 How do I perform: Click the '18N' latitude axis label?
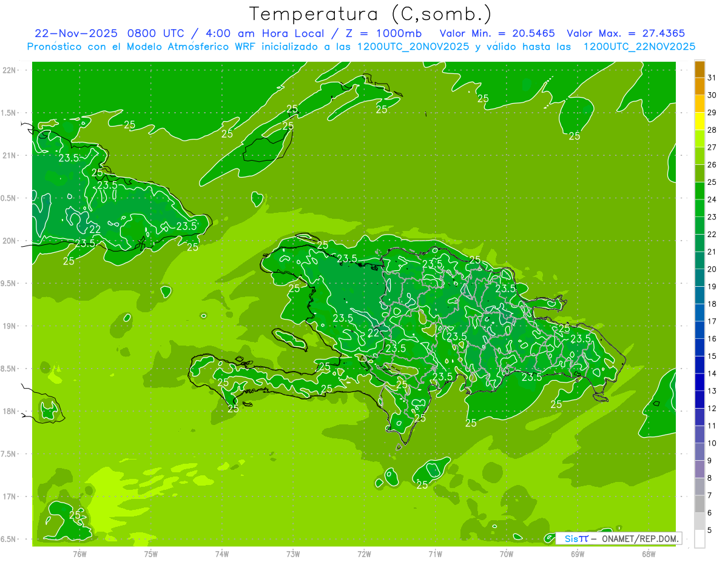pyautogui.click(x=10, y=411)
